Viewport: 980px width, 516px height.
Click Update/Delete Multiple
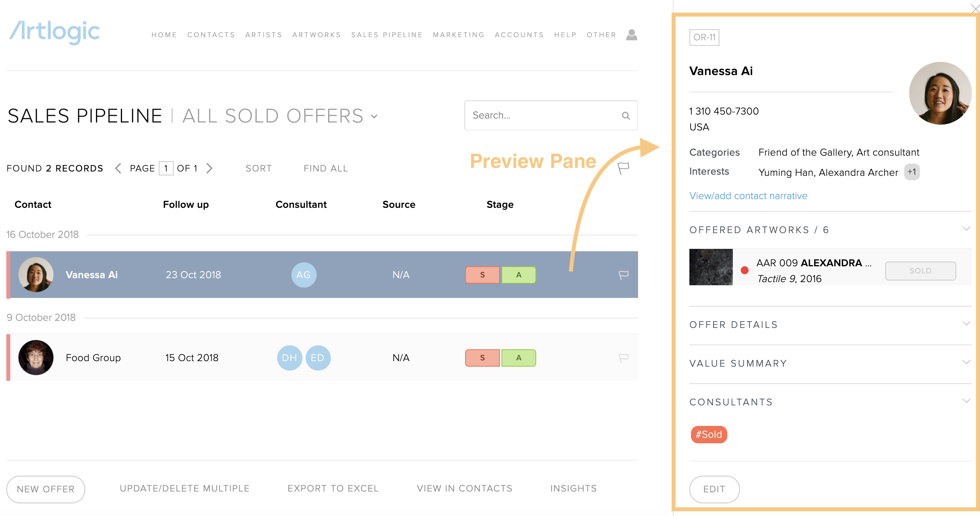pos(185,489)
